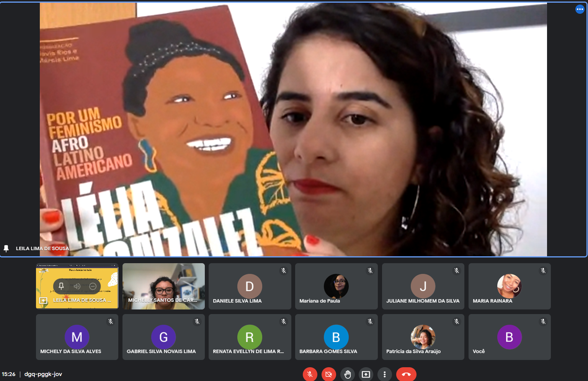Viewport: 588px width, 381px height.
Task: Leave the call with the red hang-up button
Action: pos(406,374)
